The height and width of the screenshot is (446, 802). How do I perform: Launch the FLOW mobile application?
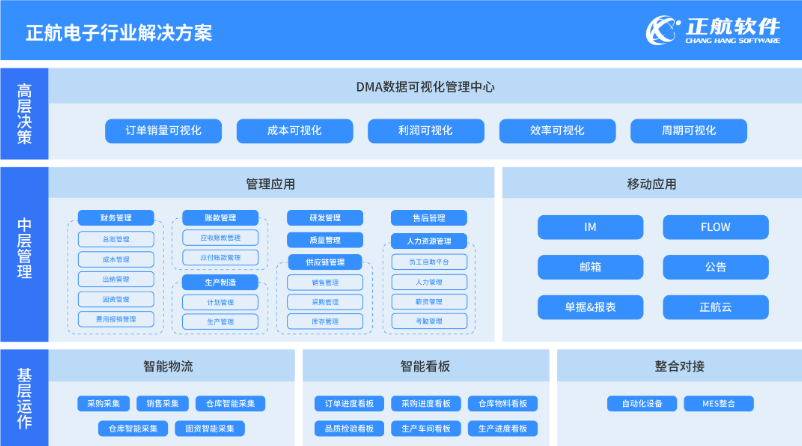(x=715, y=228)
